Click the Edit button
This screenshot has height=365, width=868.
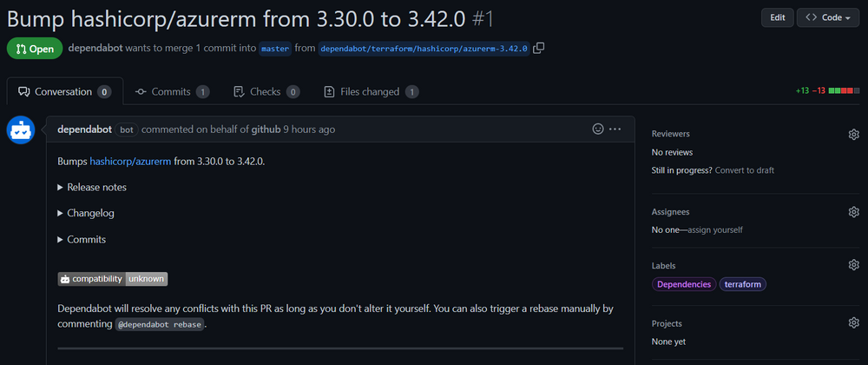(x=777, y=17)
